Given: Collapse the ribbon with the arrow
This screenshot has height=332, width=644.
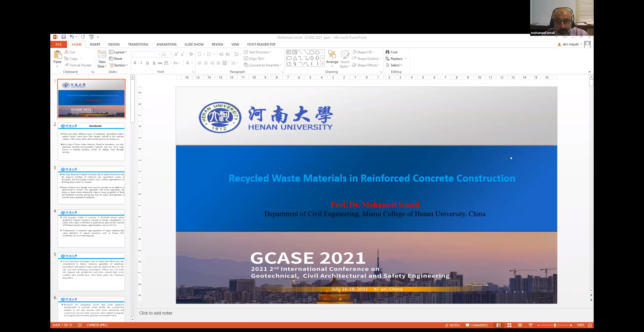Looking at the screenshot, I should click(x=589, y=72).
